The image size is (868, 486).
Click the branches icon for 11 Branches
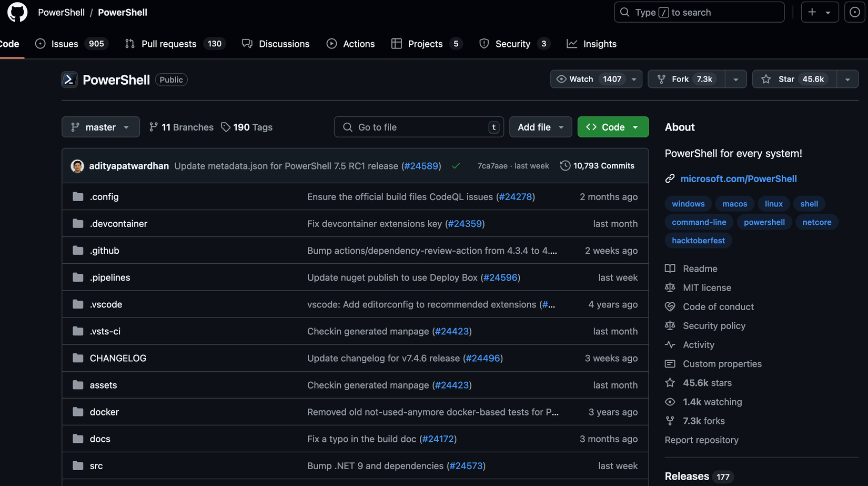click(153, 127)
